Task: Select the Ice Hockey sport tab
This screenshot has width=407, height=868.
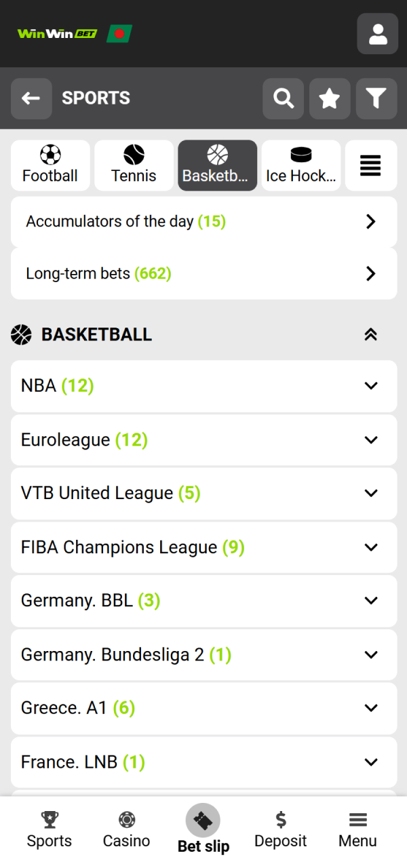Action: pos(301,165)
